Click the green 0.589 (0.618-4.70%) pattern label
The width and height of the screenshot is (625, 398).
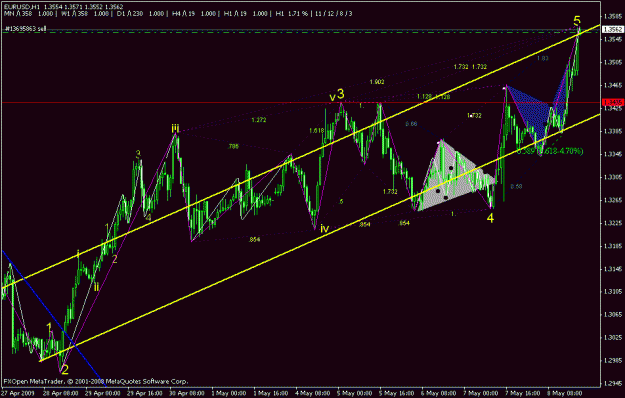click(550, 151)
